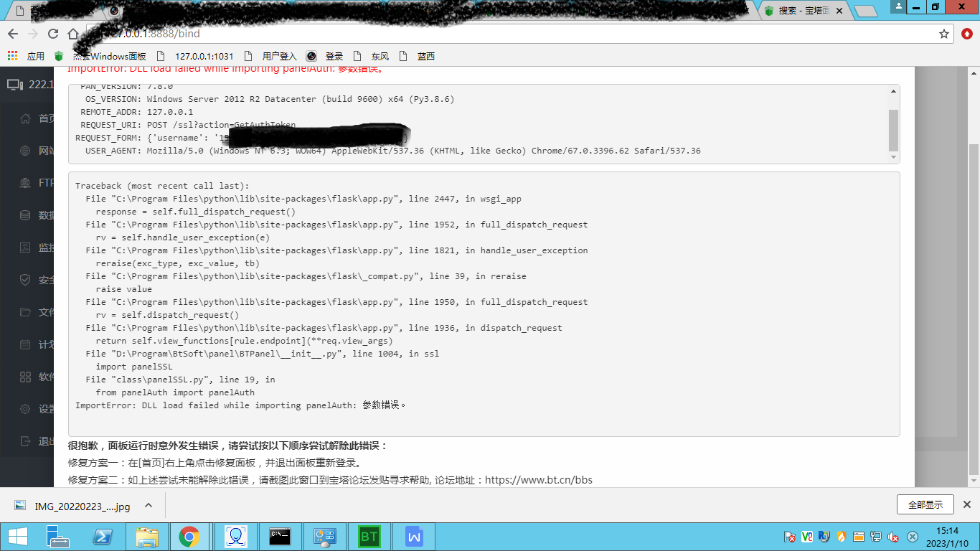The image size is (980, 551).
Task: Open the Windows Start button
Action: (x=17, y=537)
